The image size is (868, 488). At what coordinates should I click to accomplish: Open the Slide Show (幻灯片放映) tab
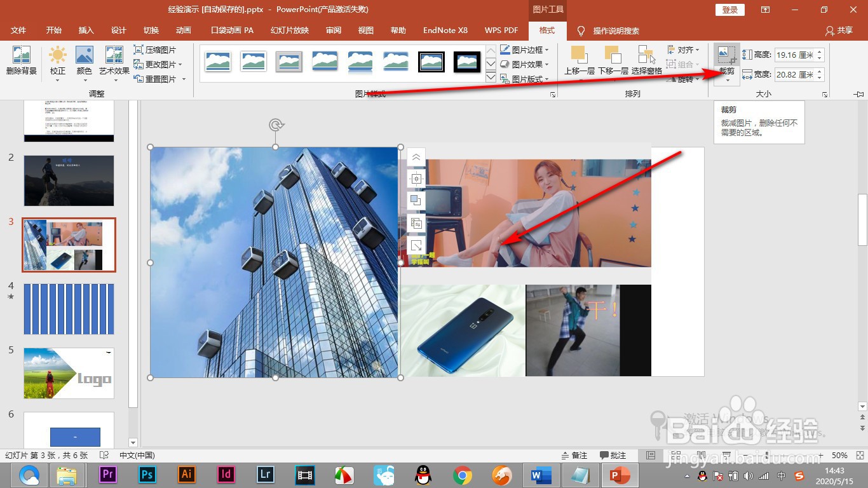point(290,30)
